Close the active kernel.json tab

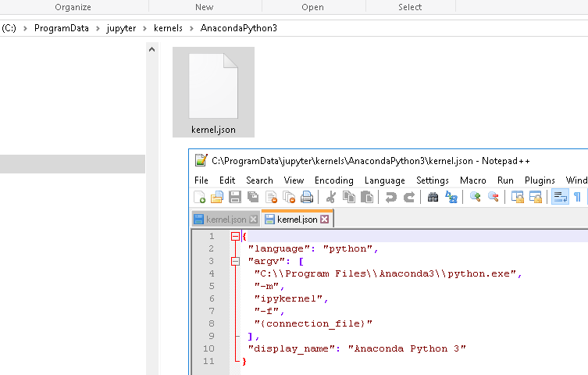pos(324,220)
